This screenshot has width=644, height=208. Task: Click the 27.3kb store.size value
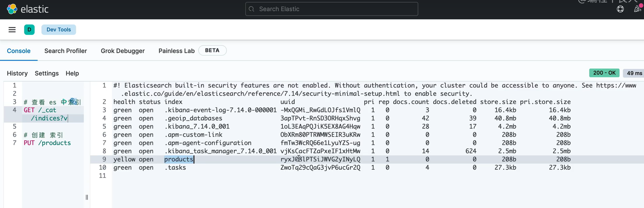click(x=505, y=167)
